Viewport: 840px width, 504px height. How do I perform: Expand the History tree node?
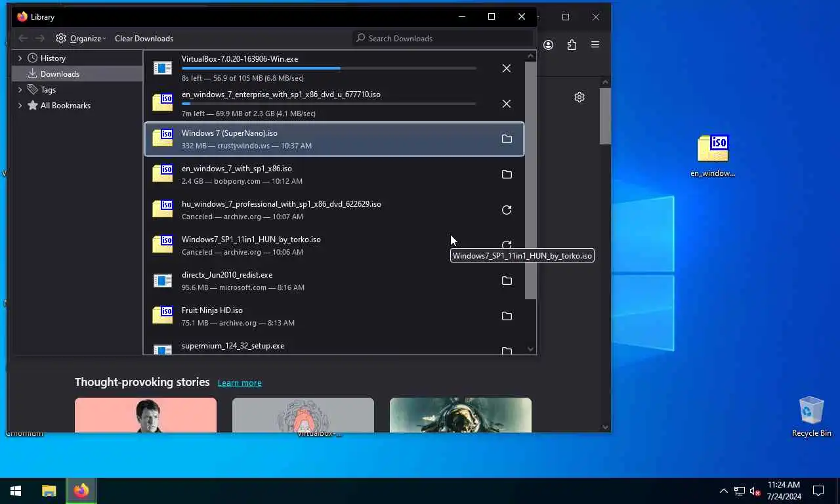point(20,58)
